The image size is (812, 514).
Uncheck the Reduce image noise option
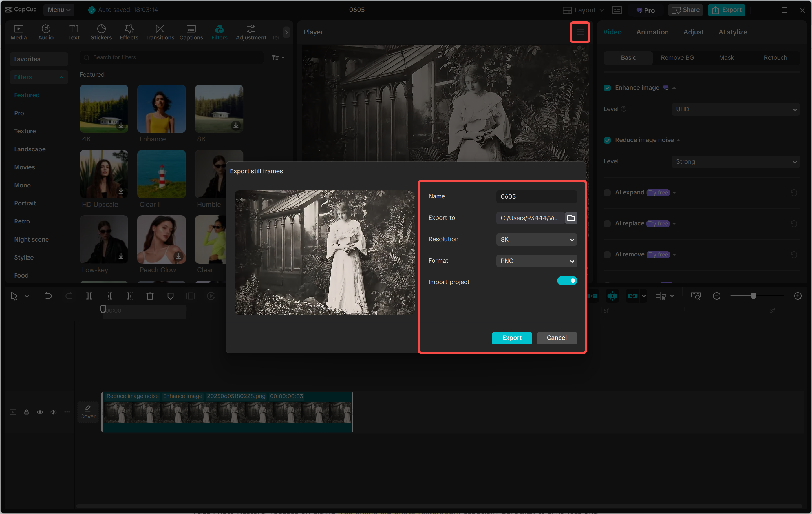coord(607,140)
